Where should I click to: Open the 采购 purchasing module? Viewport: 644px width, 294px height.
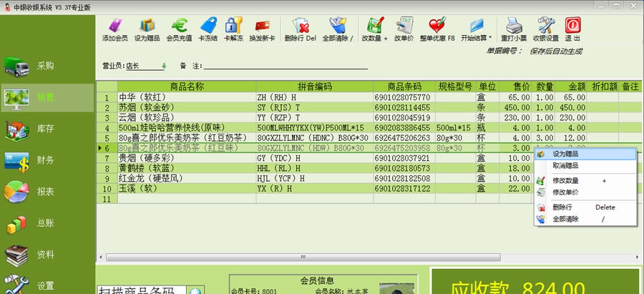(47, 66)
